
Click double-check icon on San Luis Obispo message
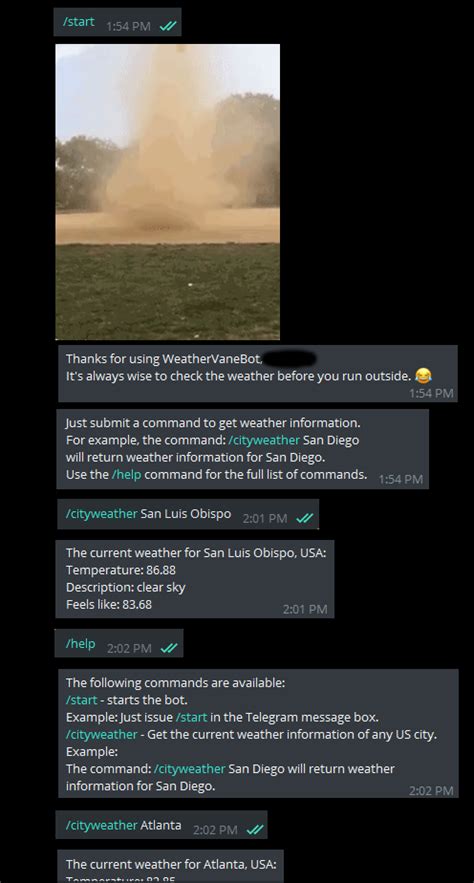(305, 518)
